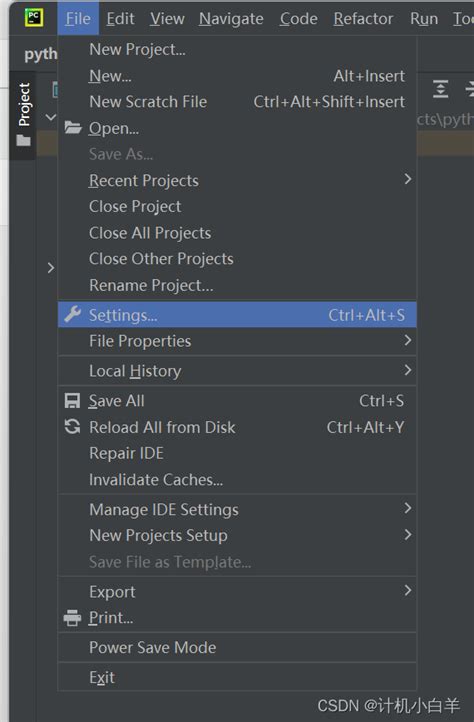Click the Save All floppy disk icon
Screen dimensions: 474x722
tap(72, 401)
